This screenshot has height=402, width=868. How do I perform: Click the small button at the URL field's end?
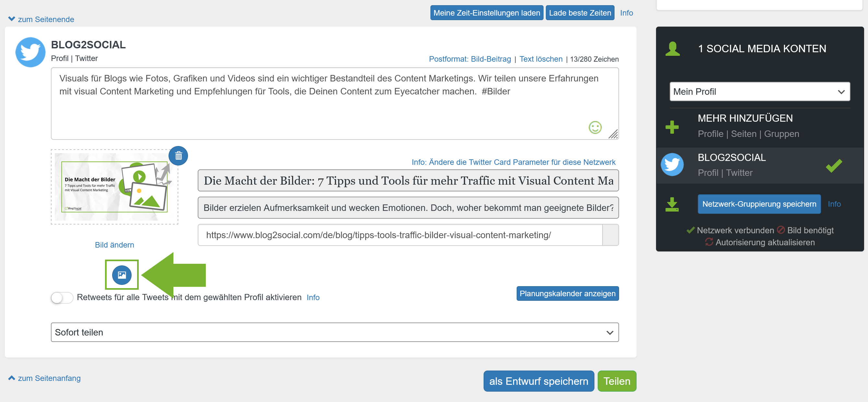click(610, 235)
